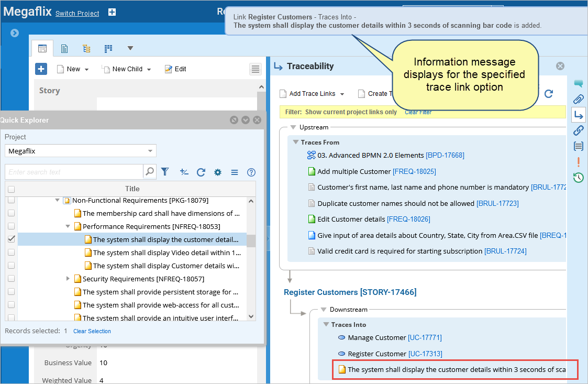Open the FREQ-18025 link

coord(414,171)
